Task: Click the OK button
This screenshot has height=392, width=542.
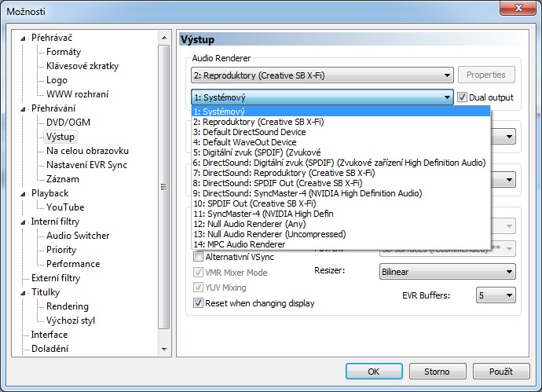Action: 374,372
